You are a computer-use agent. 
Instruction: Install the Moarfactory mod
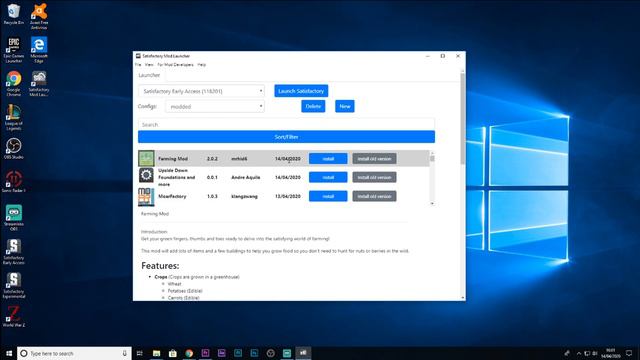tap(328, 196)
